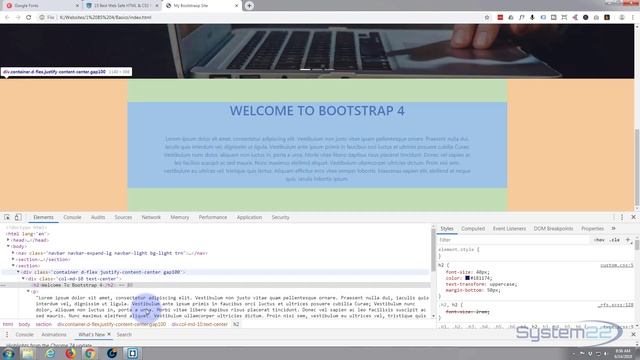640x360 pixels.
Task: Open the Audits tab
Action: click(x=98, y=217)
